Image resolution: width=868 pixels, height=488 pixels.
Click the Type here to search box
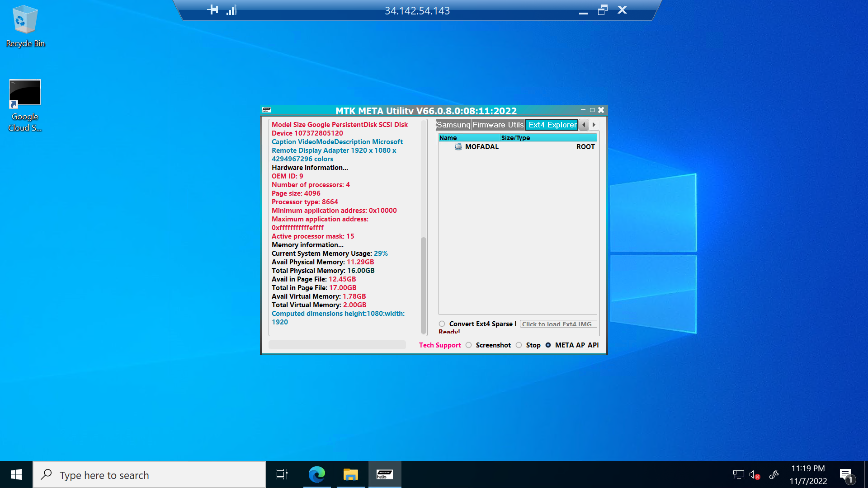pos(149,474)
